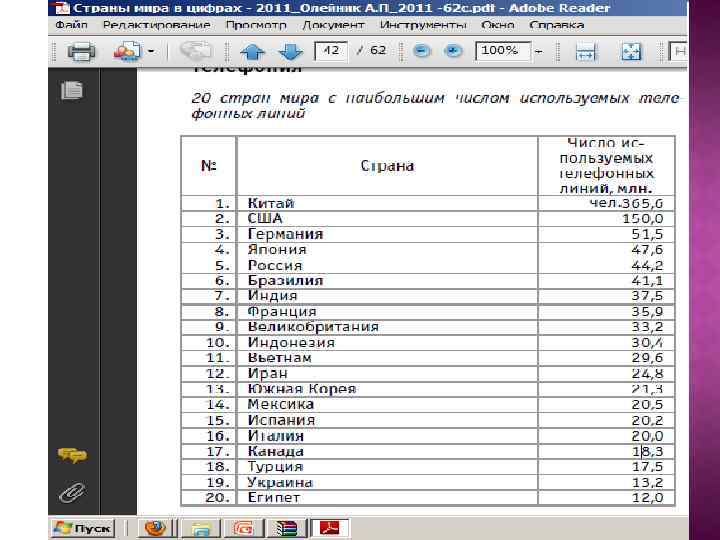
Task: Click the США table row
Action: click(428, 219)
